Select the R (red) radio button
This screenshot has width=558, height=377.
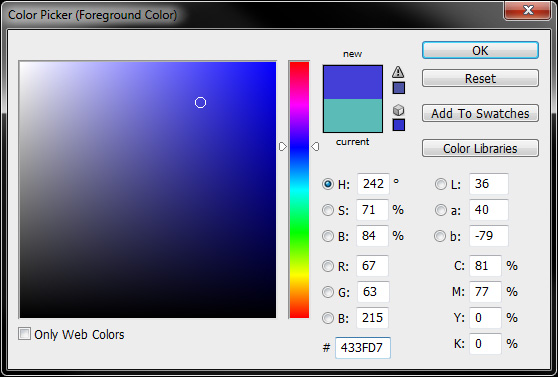pos(328,266)
